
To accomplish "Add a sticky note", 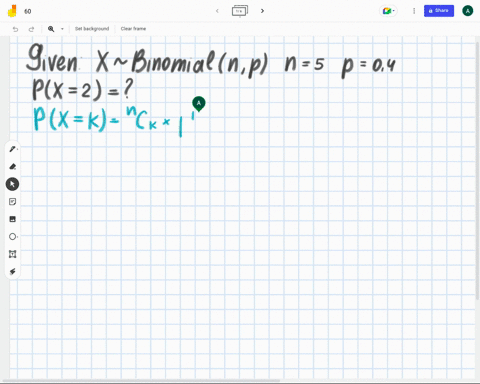I will point(12,202).
